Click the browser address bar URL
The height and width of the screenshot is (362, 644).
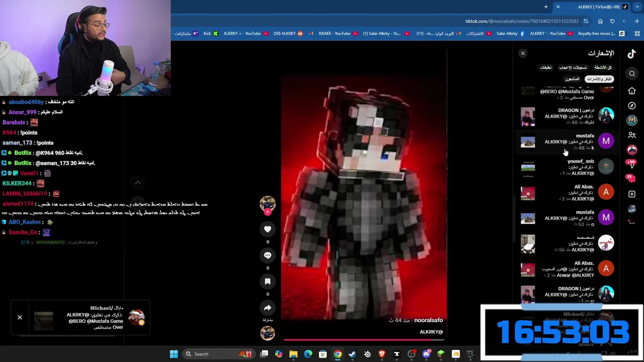pos(522,21)
